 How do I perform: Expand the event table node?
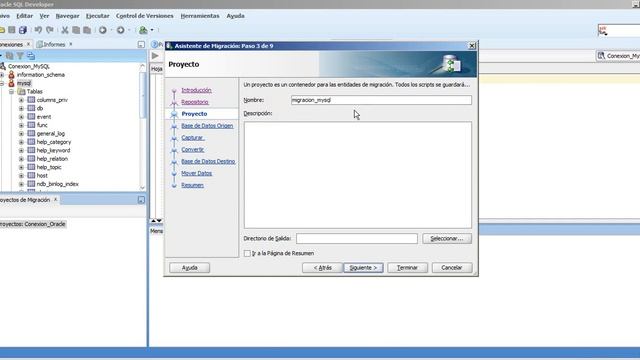pos(21,117)
